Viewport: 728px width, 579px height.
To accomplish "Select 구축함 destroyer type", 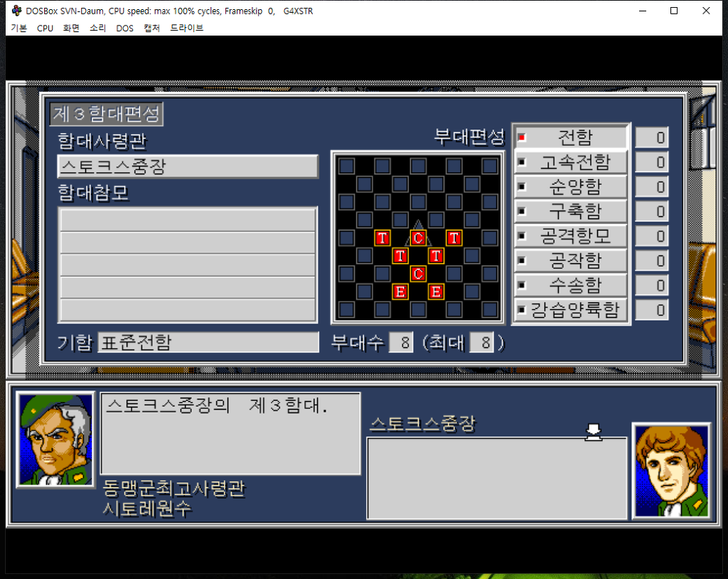I will [571, 211].
